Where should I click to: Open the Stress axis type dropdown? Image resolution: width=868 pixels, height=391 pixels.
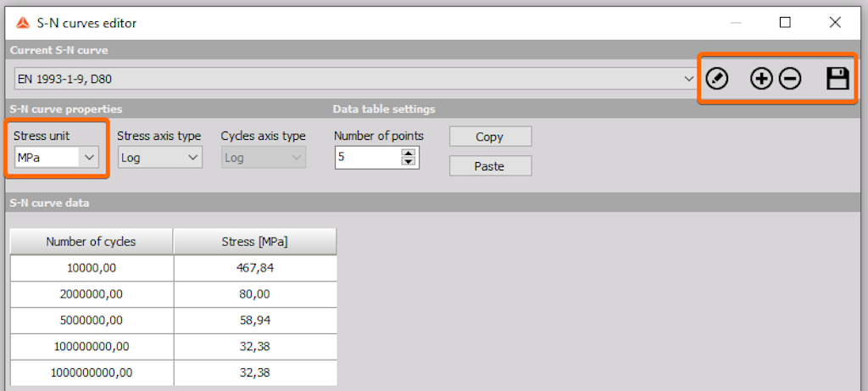pyautogui.click(x=160, y=157)
